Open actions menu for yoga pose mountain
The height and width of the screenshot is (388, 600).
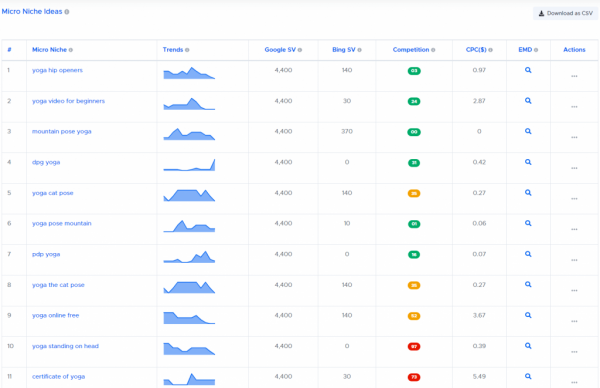click(574, 229)
